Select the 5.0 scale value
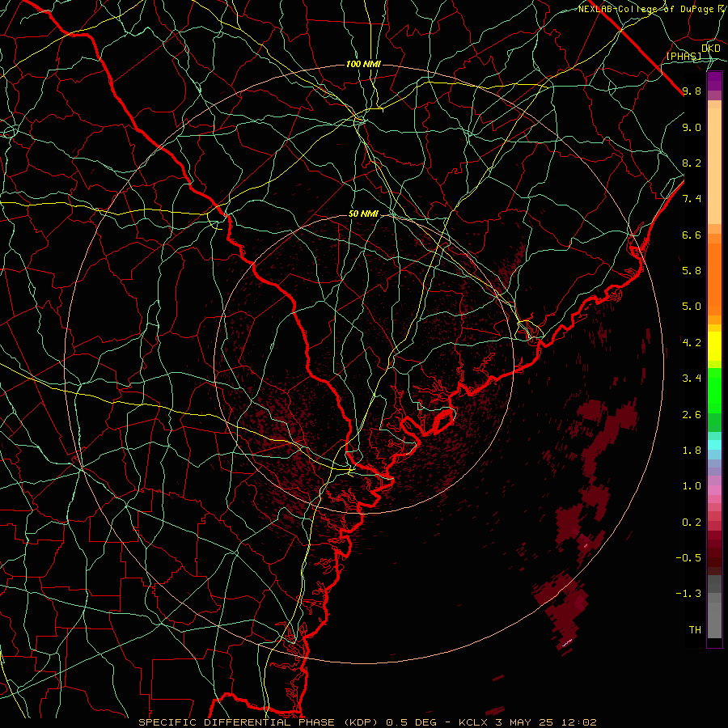 click(692, 307)
